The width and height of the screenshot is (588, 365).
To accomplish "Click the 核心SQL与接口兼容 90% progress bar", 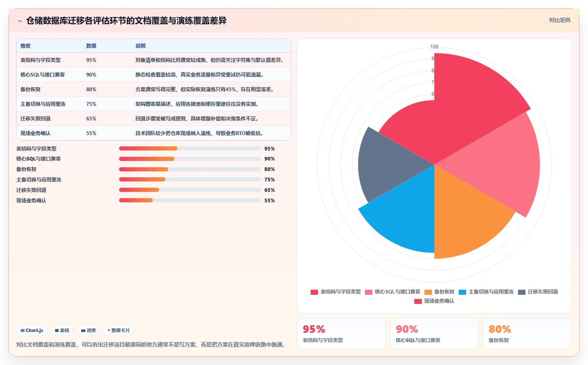I will 190,159.
